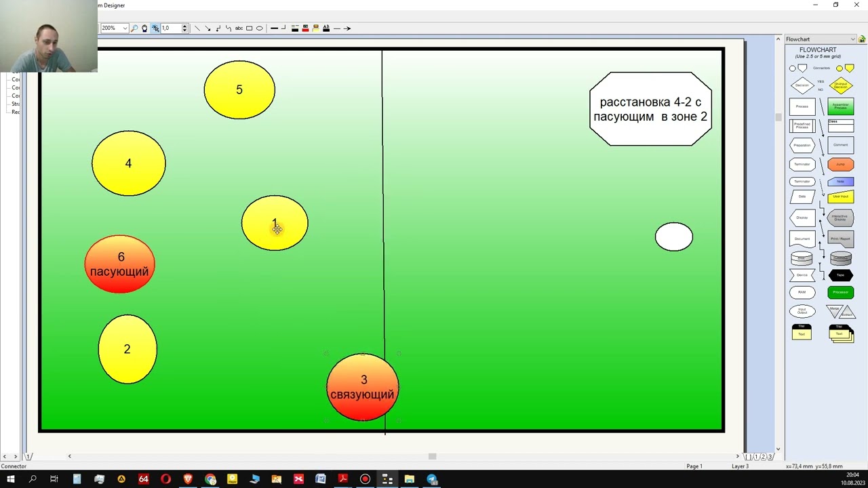The height and width of the screenshot is (488, 868).
Task: Increase line width with the up stepper
Action: (x=184, y=26)
